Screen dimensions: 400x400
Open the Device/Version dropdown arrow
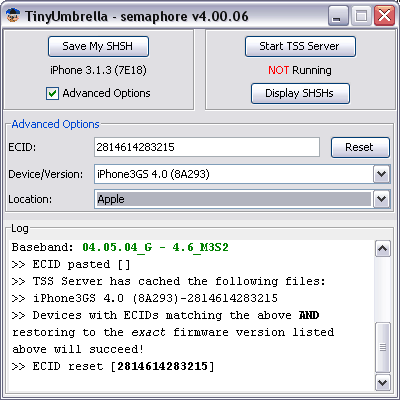(x=381, y=174)
